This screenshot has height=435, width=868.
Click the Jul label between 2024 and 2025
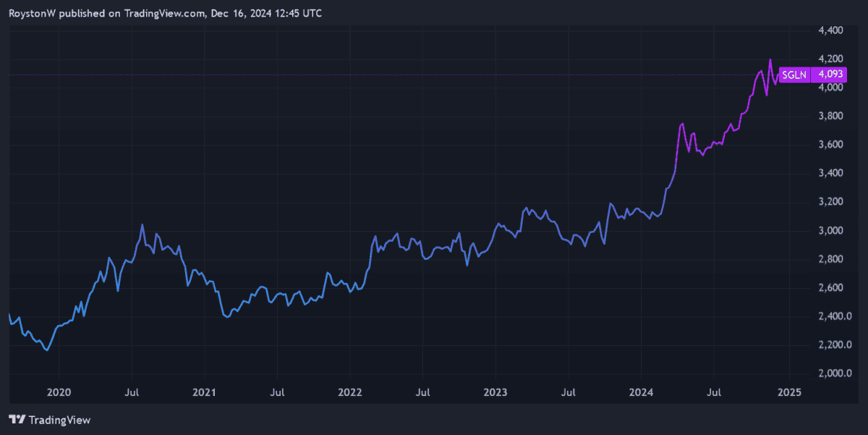715,392
